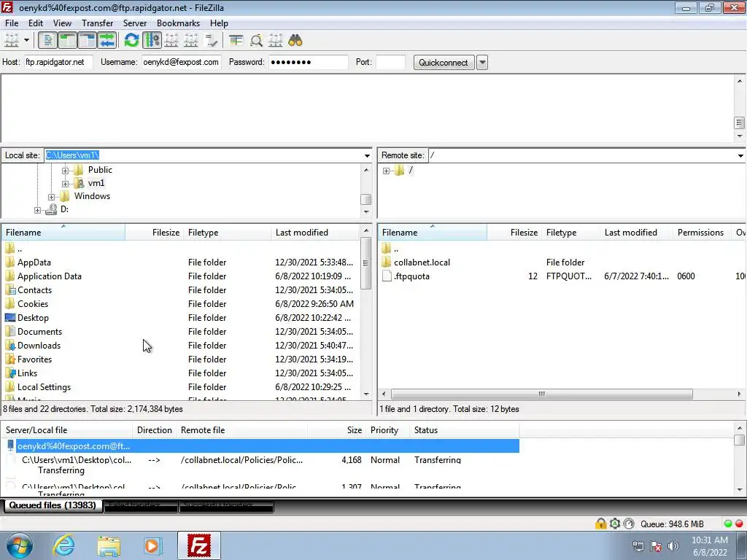Open the Edit menu
This screenshot has width=747, height=560.
coord(35,23)
